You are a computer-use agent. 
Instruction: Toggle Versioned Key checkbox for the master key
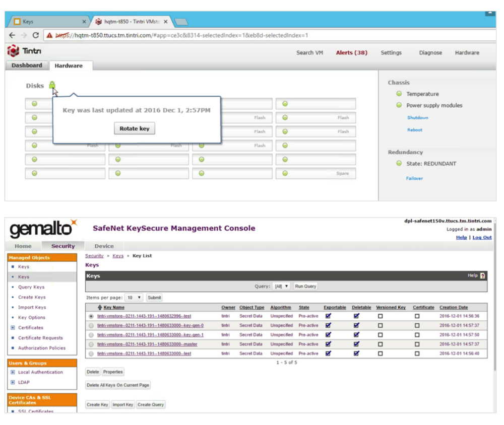pyautogui.click(x=380, y=344)
